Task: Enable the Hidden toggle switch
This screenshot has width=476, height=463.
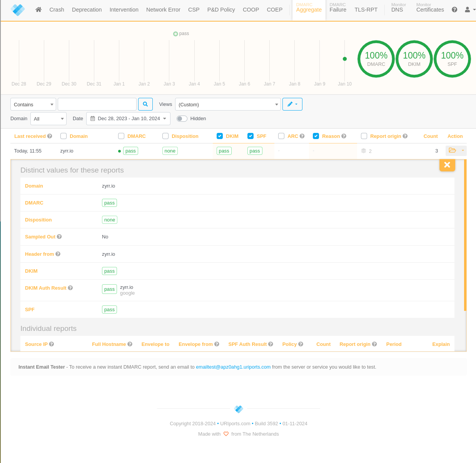Action: (182, 119)
